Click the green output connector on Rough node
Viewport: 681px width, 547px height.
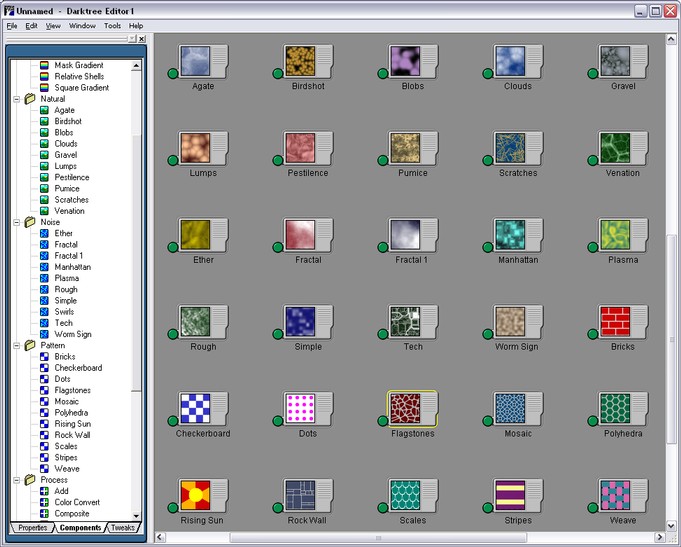coord(173,334)
